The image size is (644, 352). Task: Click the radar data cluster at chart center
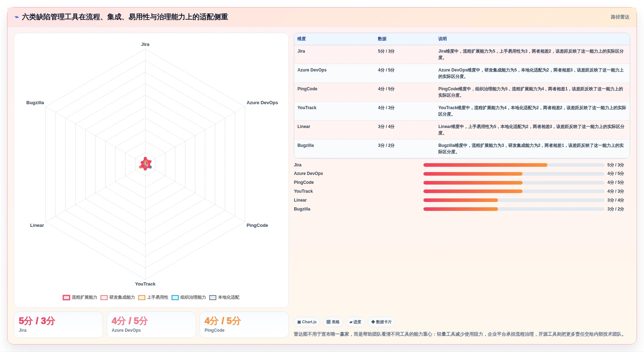[145, 164]
